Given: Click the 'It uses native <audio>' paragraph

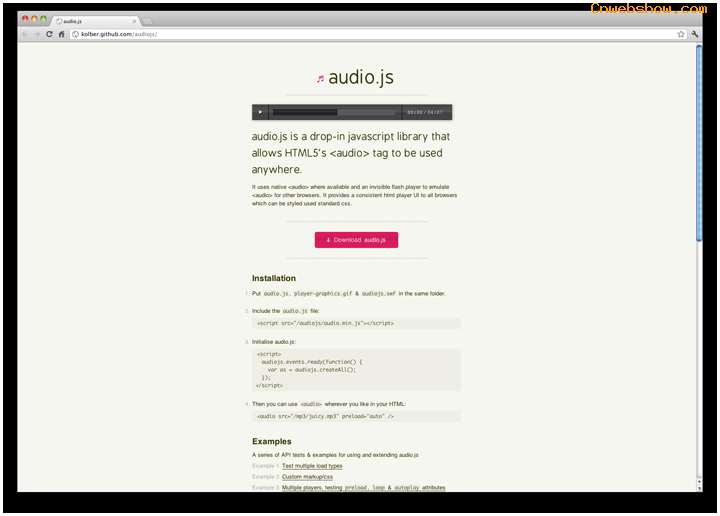Looking at the screenshot, I should point(354,195).
